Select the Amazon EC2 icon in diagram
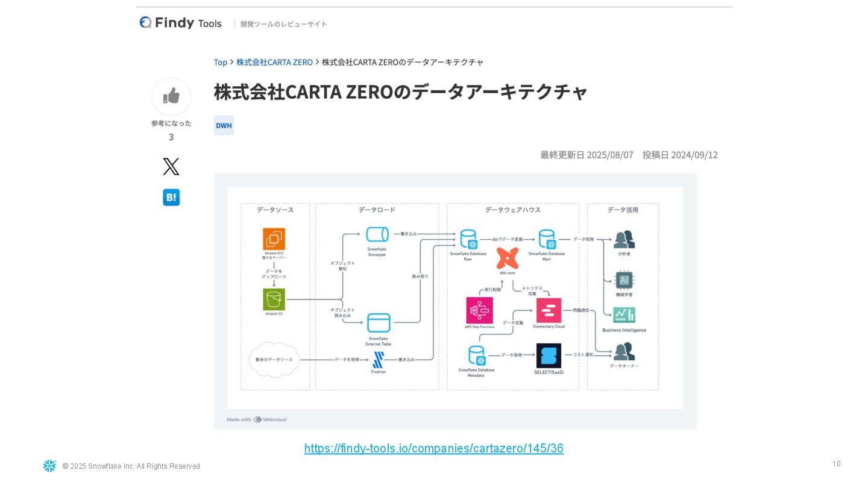Image resolution: width=868 pixels, height=488 pixels. click(x=274, y=239)
